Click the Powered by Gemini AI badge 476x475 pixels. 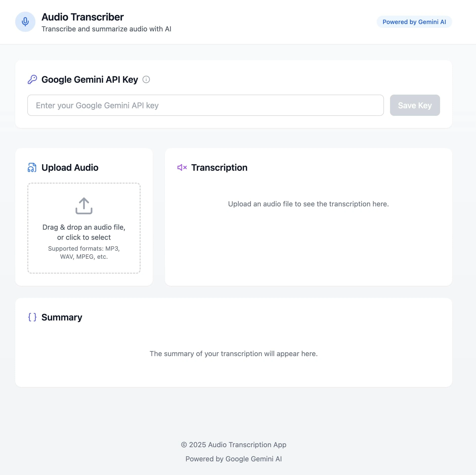[x=414, y=22]
